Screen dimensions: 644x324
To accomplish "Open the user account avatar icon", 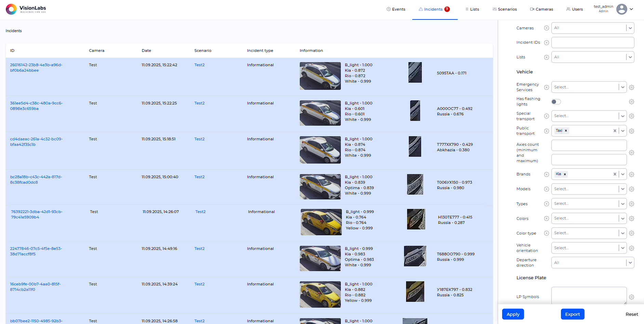I will pos(621,9).
